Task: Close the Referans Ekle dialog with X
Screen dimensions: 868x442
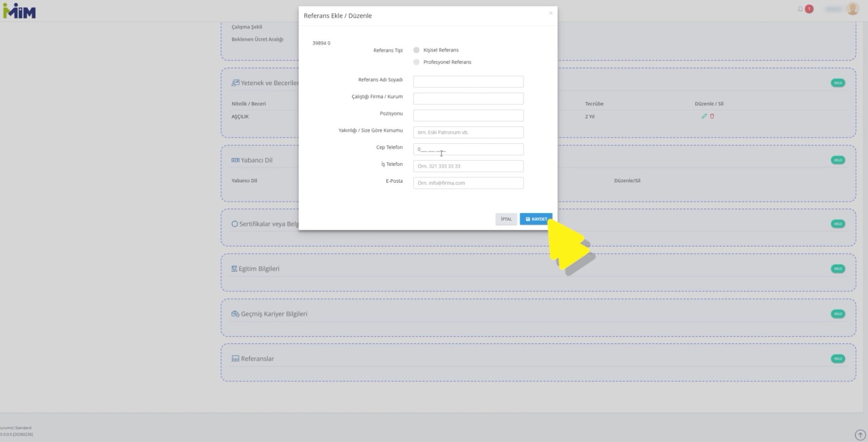Action: coord(551,13)
